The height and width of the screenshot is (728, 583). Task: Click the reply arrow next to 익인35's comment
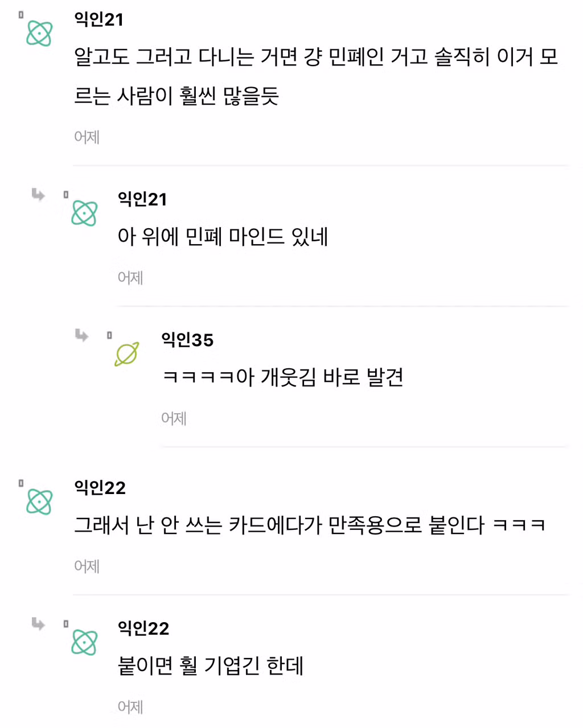tap(81, 336)
